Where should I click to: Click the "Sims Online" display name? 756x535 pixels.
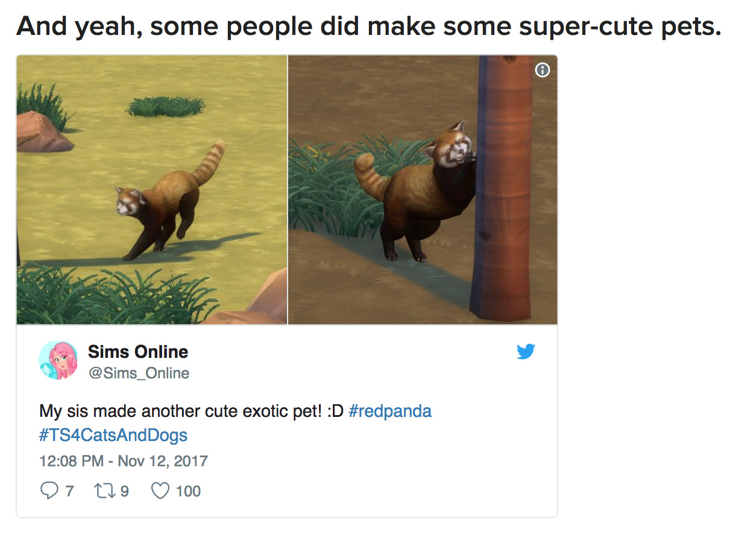tap(138, 352)
